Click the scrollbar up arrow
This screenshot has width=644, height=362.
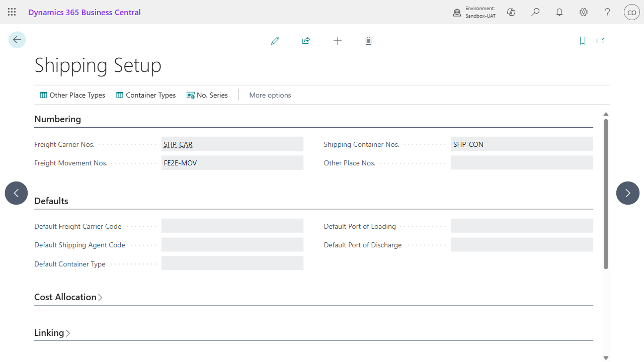(x=606, y=115)
